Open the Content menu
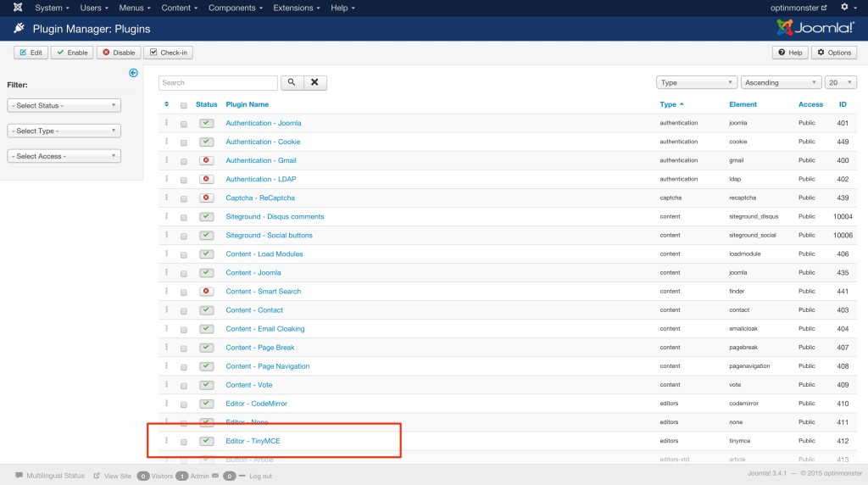The height and width of the screenshot is (485, 868). click(180, 8)
